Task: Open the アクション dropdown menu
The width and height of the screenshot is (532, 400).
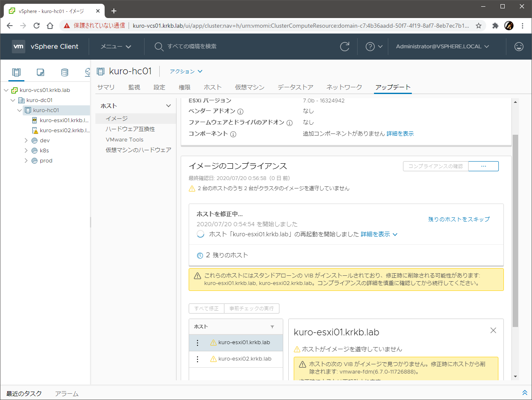Action: [x=186, y=71]
